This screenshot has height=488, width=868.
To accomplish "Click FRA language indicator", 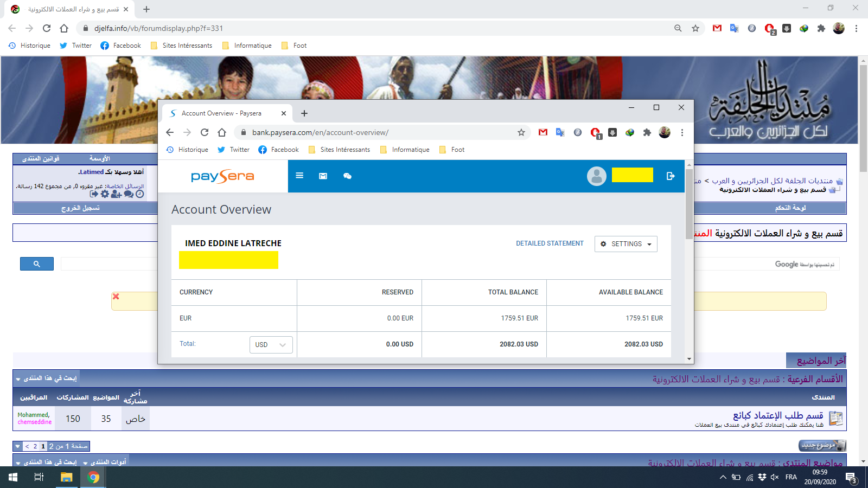I will (x=791, y=477).
